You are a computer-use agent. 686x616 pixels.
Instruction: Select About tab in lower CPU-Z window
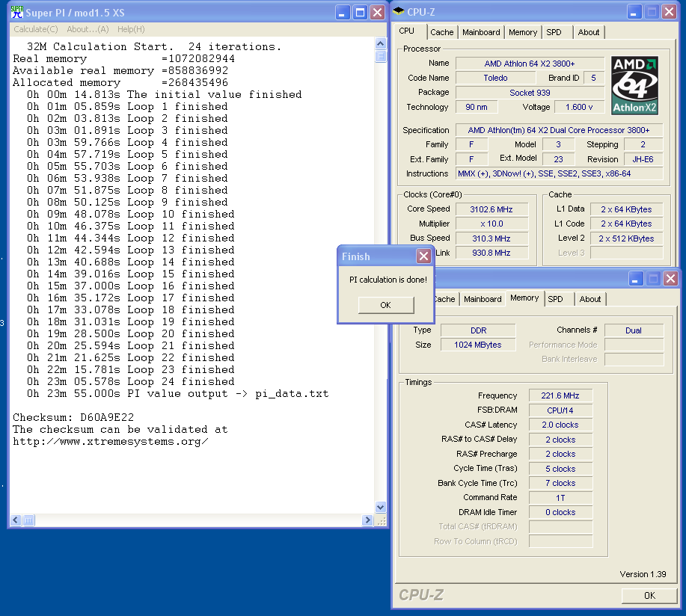[x=590, y=299]
